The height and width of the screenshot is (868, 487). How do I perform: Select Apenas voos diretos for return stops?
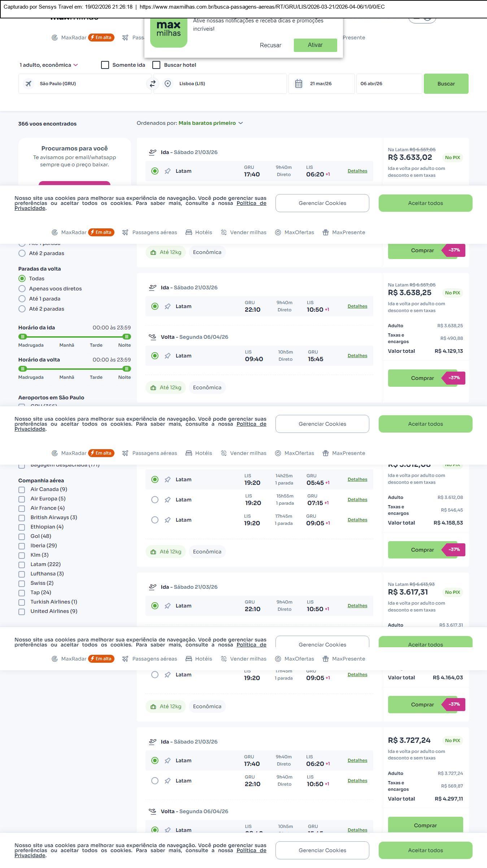pyautogui.click(x=22, y=289)
